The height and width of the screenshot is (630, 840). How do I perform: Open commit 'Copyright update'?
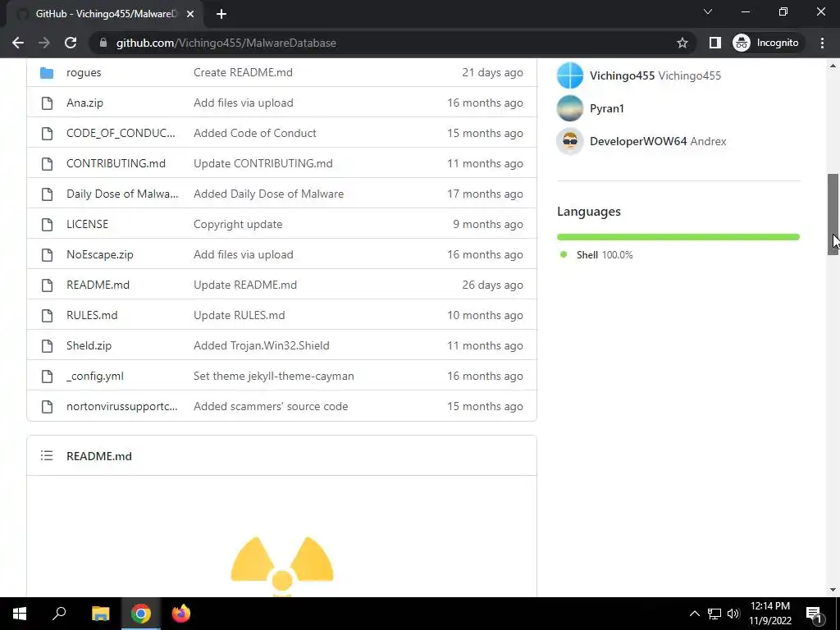tap(238, 225)
